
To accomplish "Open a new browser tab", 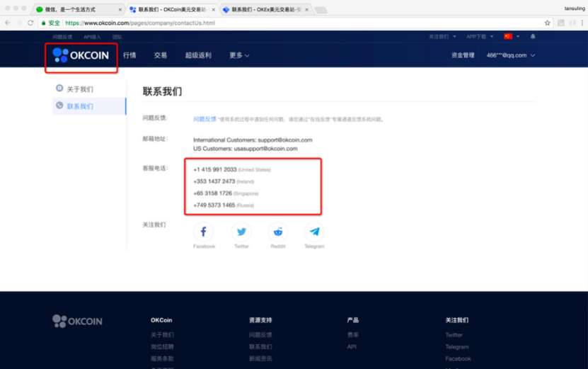I will [x=321, y=10].
